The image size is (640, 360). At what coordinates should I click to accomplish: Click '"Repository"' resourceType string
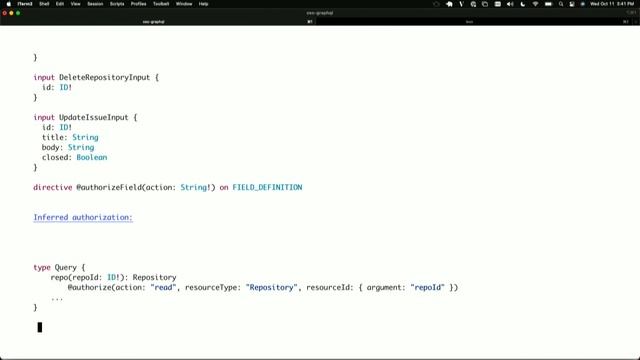(x=271, y=287)
